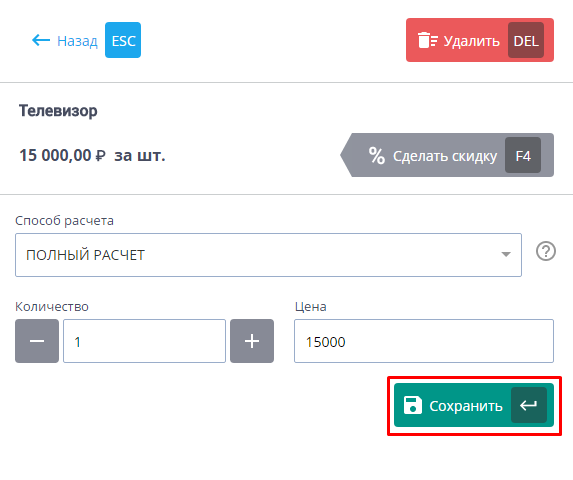Decrease quantity with minus button
The width and height of the screenshot is (573, 480).
tap(37, 341)
